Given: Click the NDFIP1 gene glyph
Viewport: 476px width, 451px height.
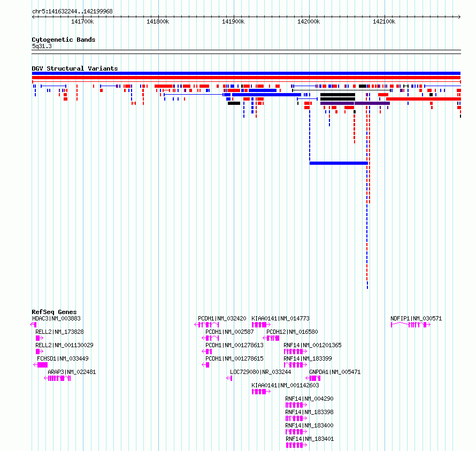Looking at the screenshot, I should click(411, 325).
